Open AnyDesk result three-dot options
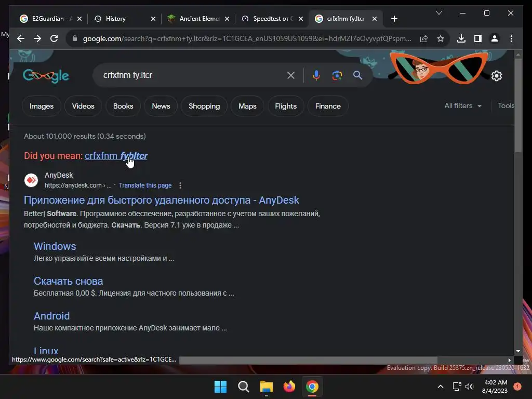 [x=180, y=185]
